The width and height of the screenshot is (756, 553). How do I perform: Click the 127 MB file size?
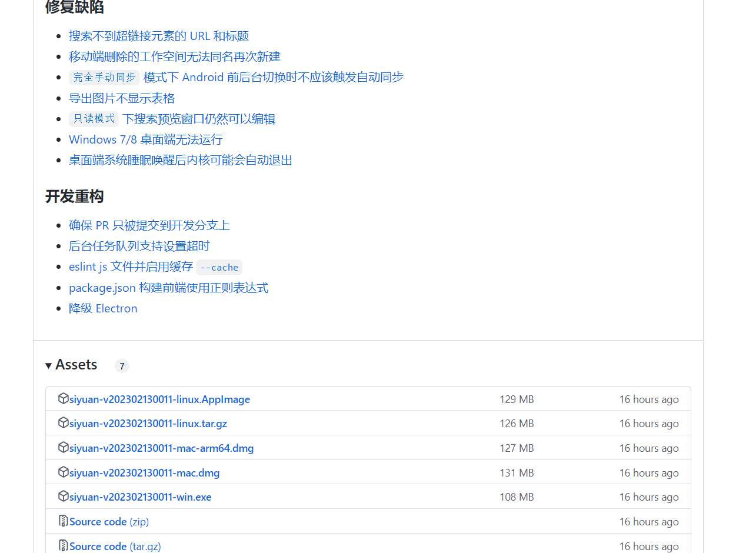[x=517, y=448]
